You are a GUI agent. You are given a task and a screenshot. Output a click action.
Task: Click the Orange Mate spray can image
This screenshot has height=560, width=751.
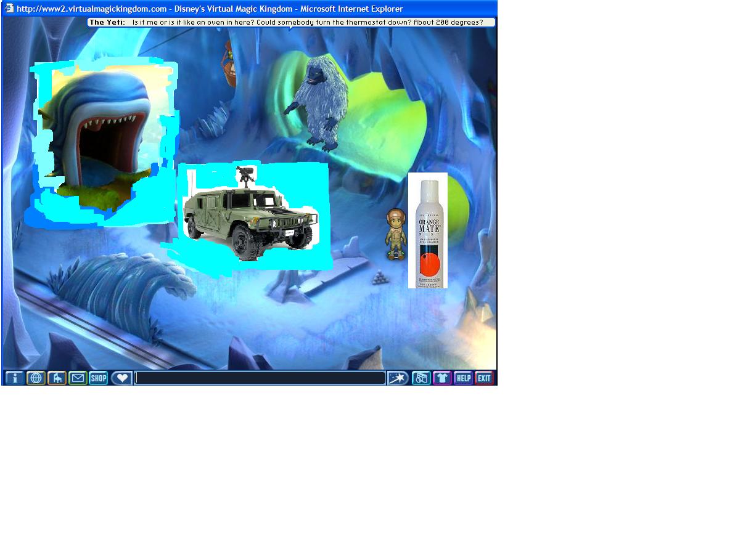coord(428,231)
